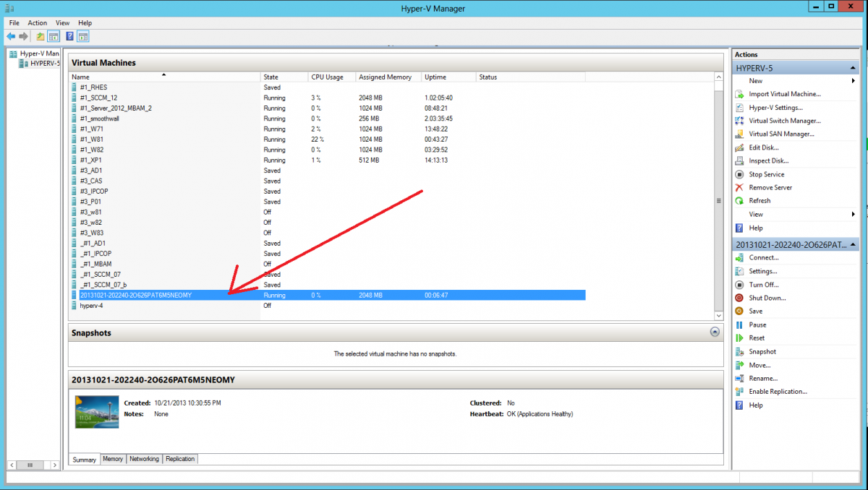Click Help at bottom of VM actions
The image size is (868, 490).
click(x=756, y=405)
